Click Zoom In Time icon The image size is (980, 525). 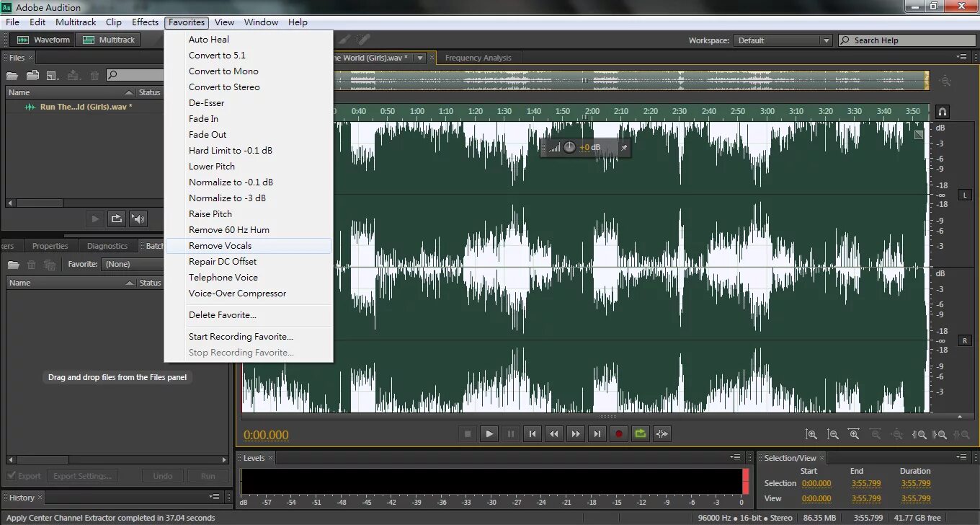point(854,435)
